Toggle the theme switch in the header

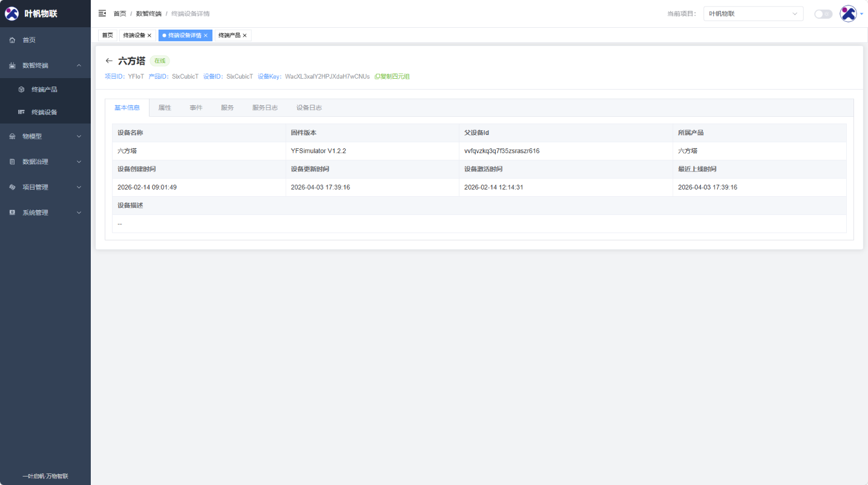823,14
